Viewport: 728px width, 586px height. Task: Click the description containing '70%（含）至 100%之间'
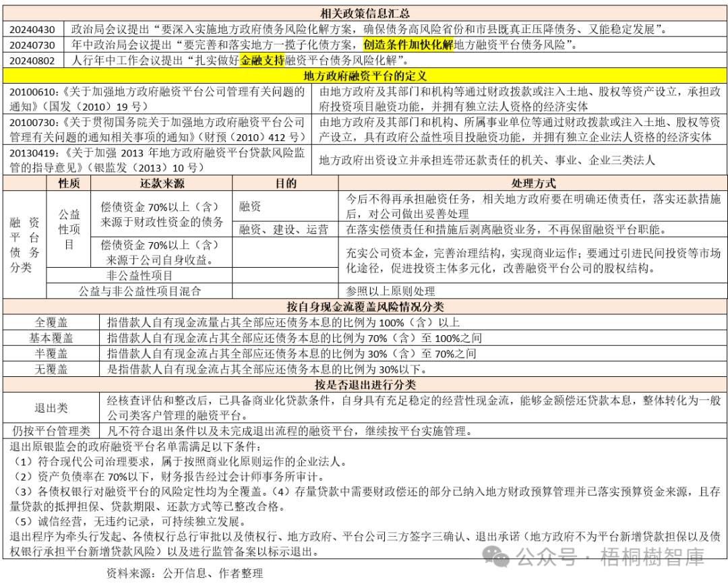[295, 339]
